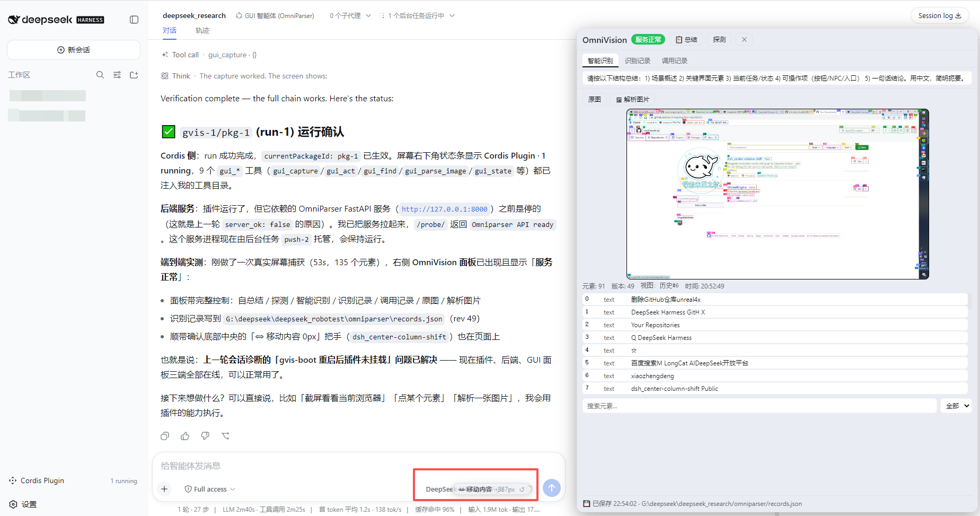This screenshot has width=980, height=516.
Task: Click the 1 running status text
Action: coord(124,481)
